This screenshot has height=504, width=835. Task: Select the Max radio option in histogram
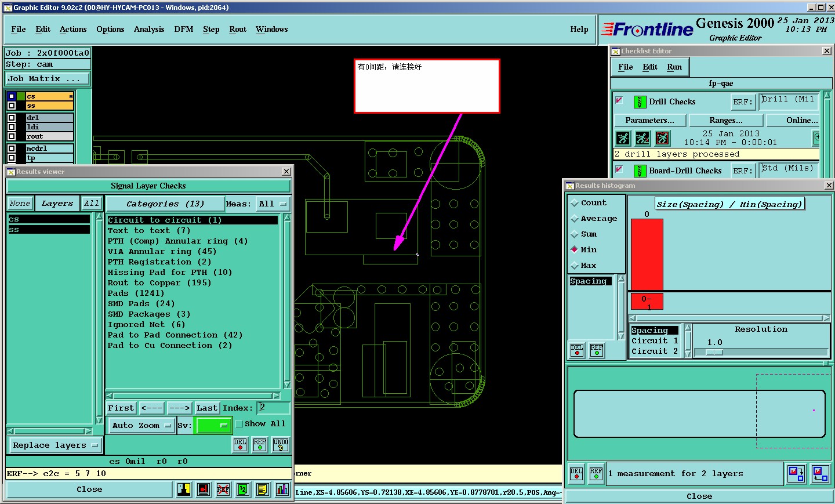(x=575, y=266)
